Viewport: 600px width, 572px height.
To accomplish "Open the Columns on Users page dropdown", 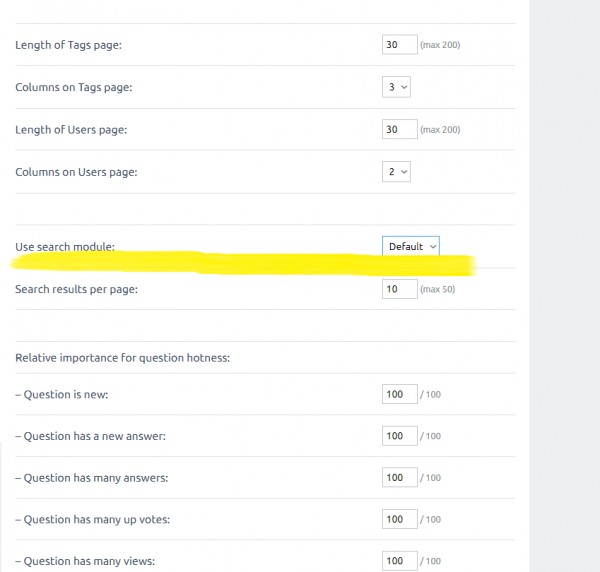I will click(x=398, y=171).
